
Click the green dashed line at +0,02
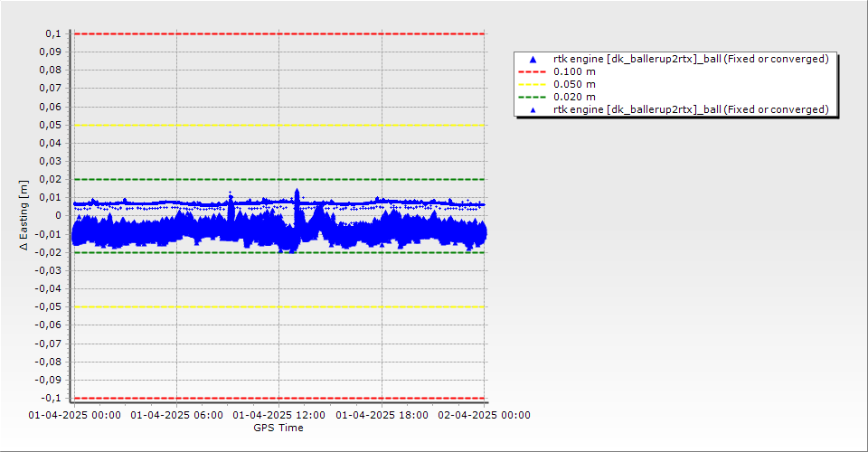pos(279,179)
